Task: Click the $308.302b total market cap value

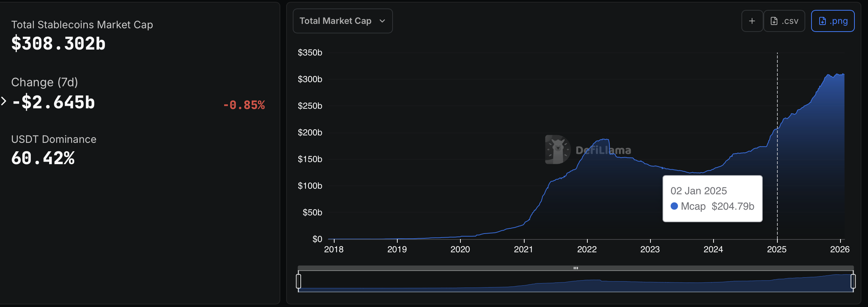Action: tap(58, 43)
